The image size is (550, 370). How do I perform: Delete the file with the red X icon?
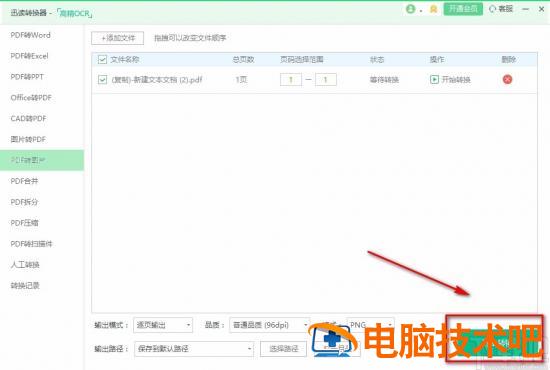point(507,80)
